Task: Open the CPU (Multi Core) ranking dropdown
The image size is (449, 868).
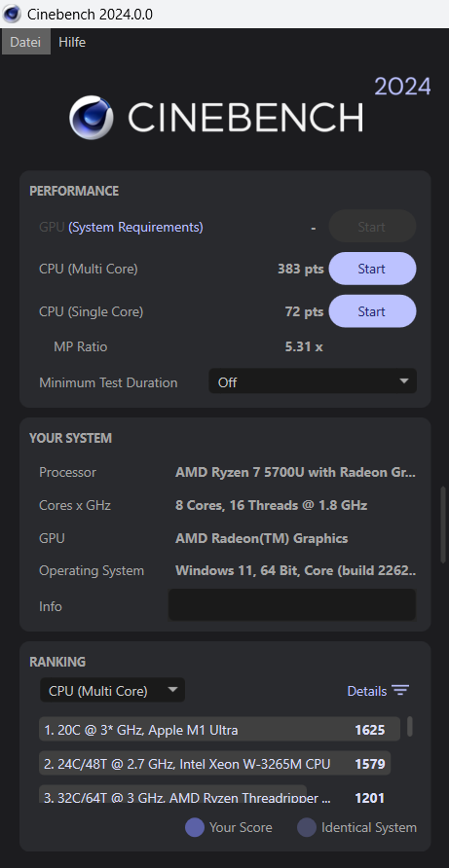Action: [x=113, y=690]
